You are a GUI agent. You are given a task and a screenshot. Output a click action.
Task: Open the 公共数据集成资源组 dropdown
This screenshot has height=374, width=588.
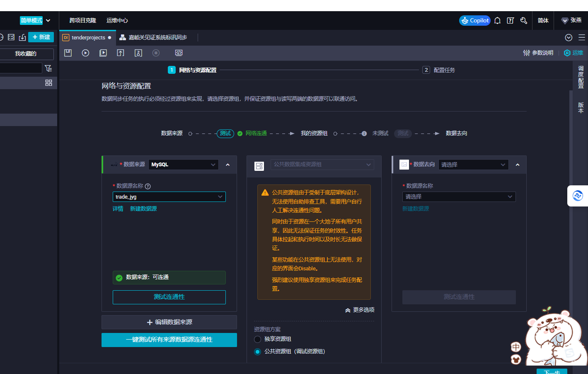click(x=322, y=165)
